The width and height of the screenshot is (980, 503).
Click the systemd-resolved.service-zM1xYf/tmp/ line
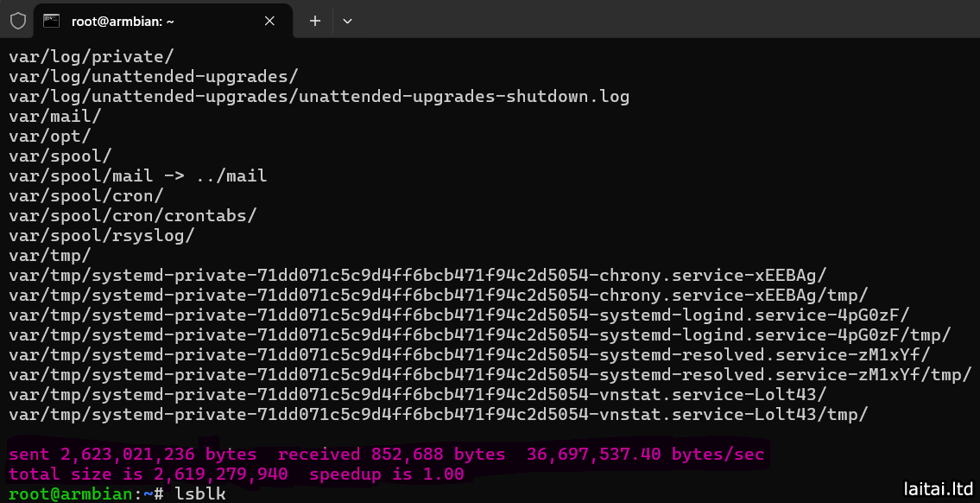pyautogui.click(x=490, y=375)
